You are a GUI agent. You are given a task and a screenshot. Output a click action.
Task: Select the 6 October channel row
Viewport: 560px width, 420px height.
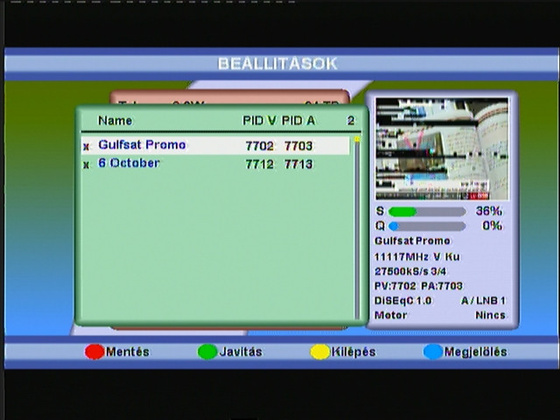(215, 164)
